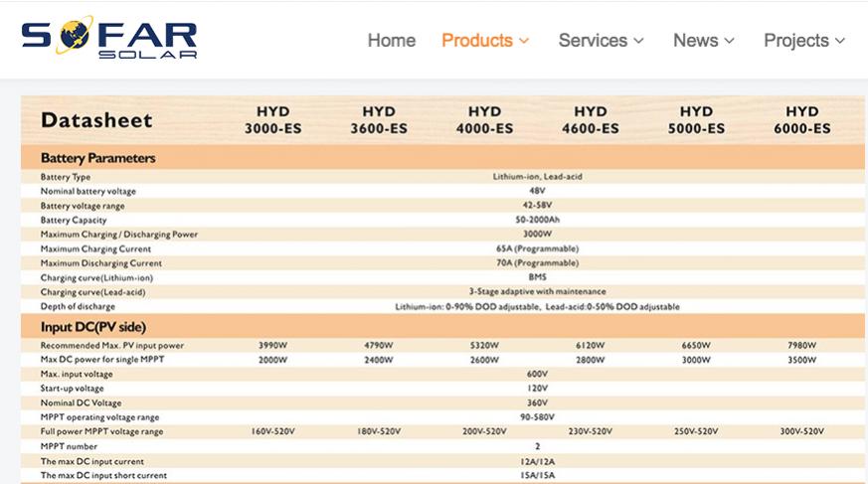This screenshot has height=484, width=868.
Task: Click the Battery Capacity label
Action: [74, 221]
